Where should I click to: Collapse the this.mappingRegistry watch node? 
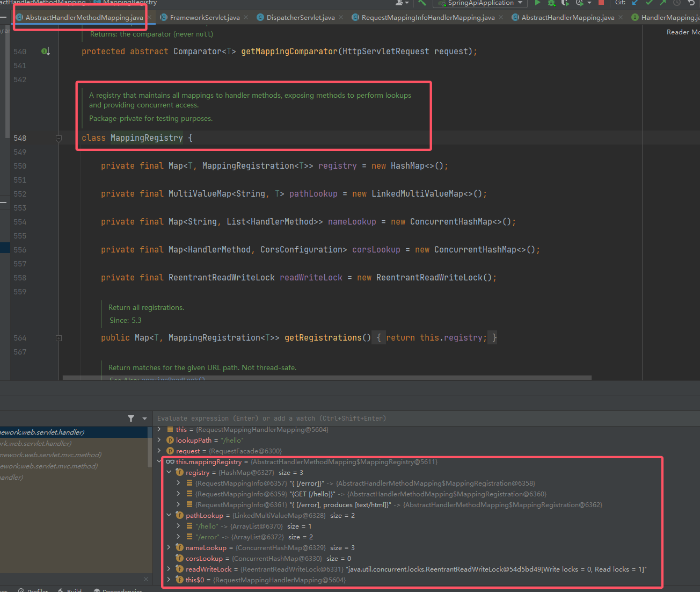(x=159, y=461)
